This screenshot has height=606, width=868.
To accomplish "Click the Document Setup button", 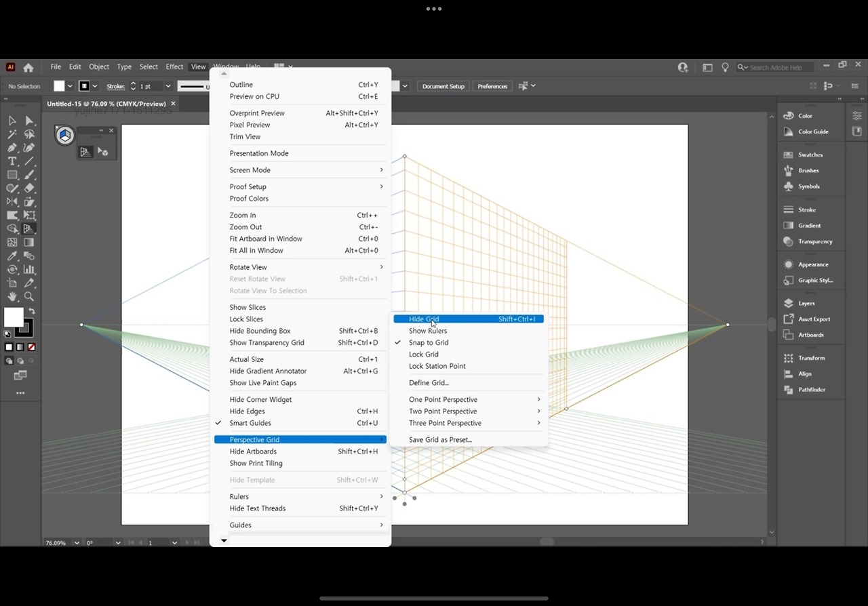I will pyautogui.click(x=443, y=86).
